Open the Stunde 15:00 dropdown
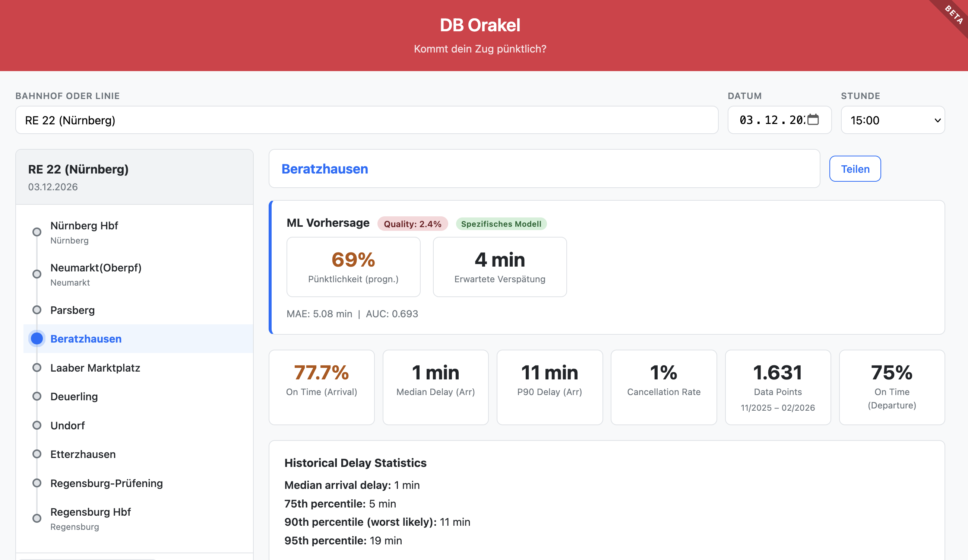This screenshot has height=560, width=968. 888,120
